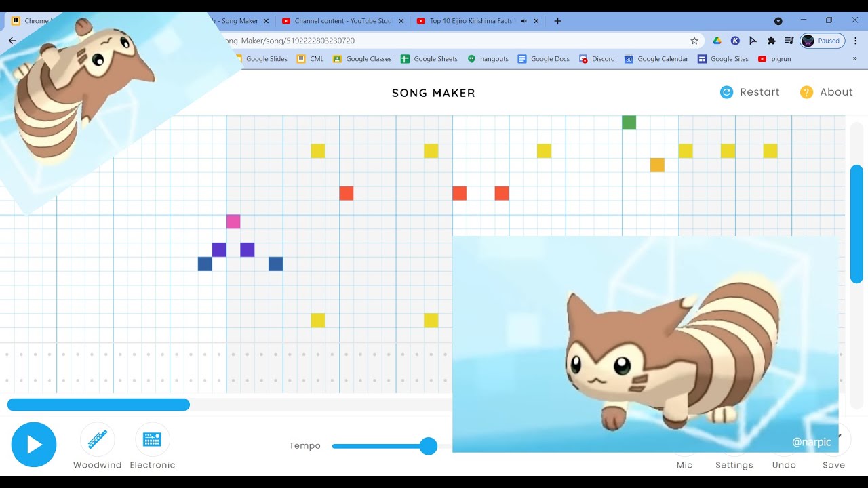Open the Google Slides bookmark

tap(261, 59)
